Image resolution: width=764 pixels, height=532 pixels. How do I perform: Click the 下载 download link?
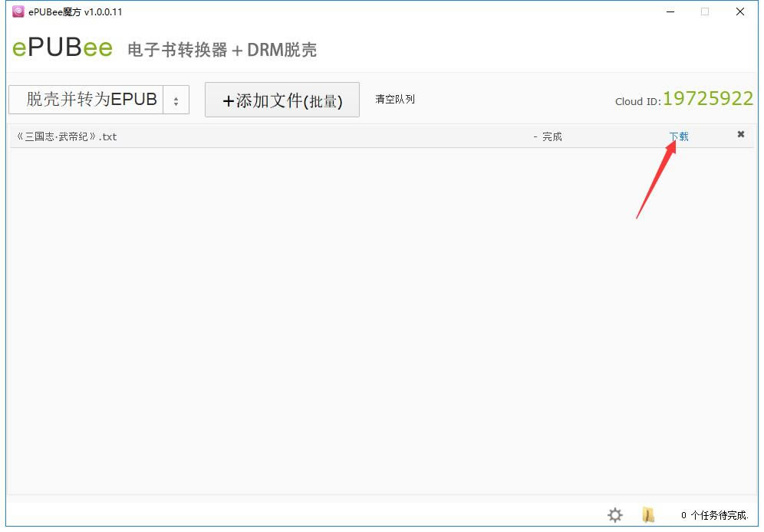coord(680,134)
